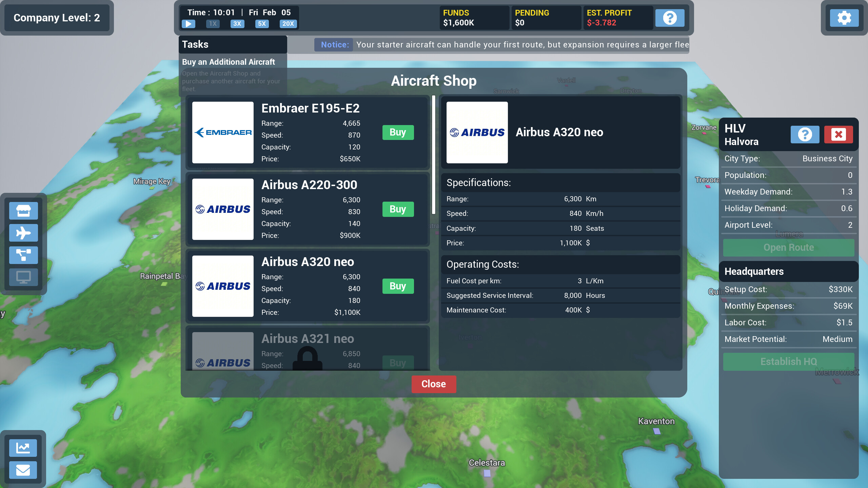This screenshot has width=868, height=488.
Task: Set game speed to 3X
Action: click(237, 24)
